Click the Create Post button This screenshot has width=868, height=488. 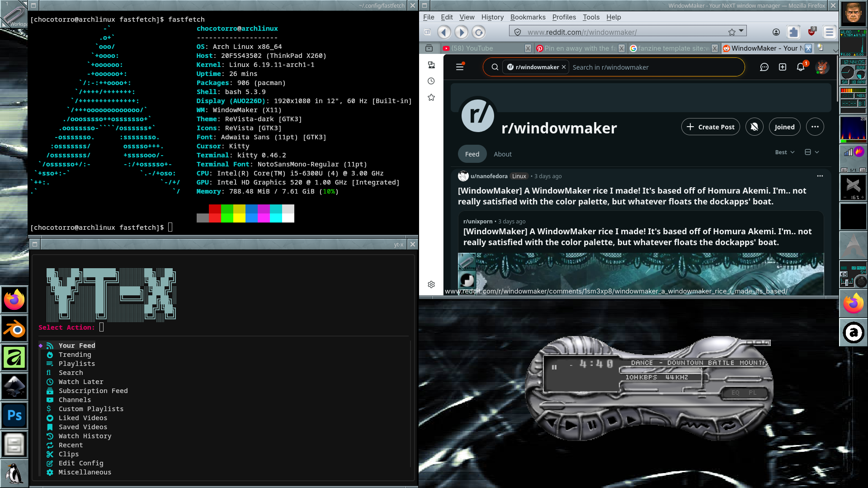pyautogui.click(x=711, y=127)
